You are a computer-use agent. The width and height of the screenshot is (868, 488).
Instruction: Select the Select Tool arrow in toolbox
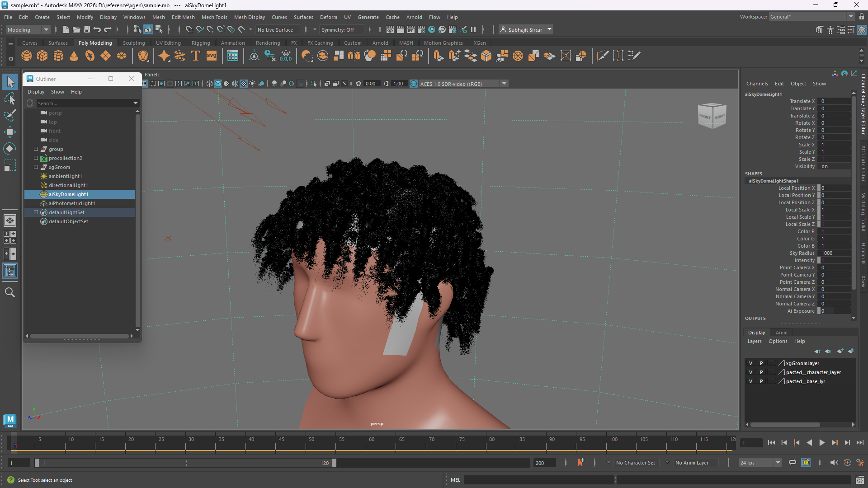(x=10, y=82)
